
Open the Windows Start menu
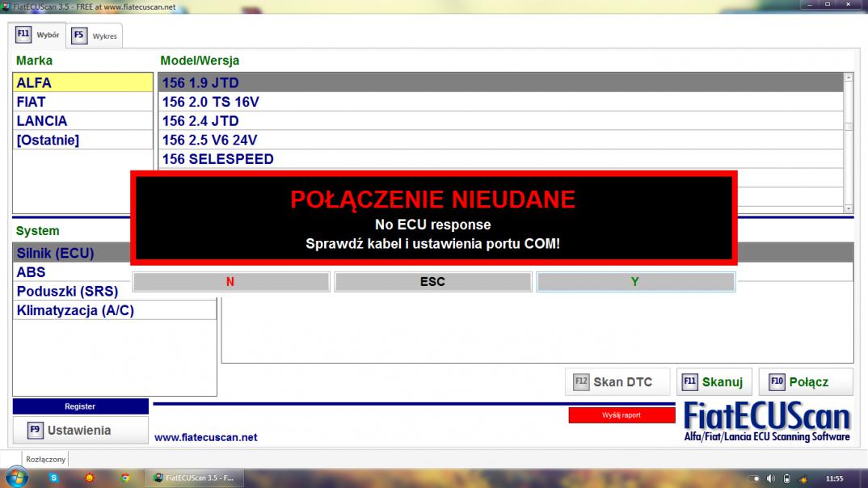(17, 477)
